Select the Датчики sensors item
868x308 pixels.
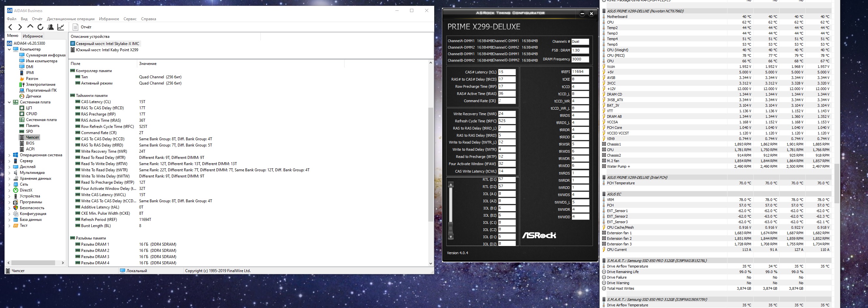pyautogui.click(x=33, y=96)
